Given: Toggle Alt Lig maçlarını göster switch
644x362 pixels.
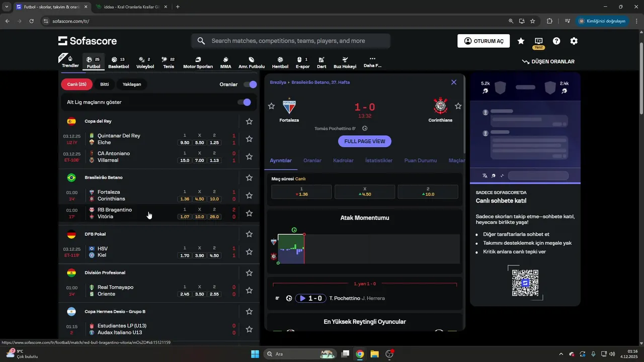Looking at the screenshot, I should (x=244, y=102).
